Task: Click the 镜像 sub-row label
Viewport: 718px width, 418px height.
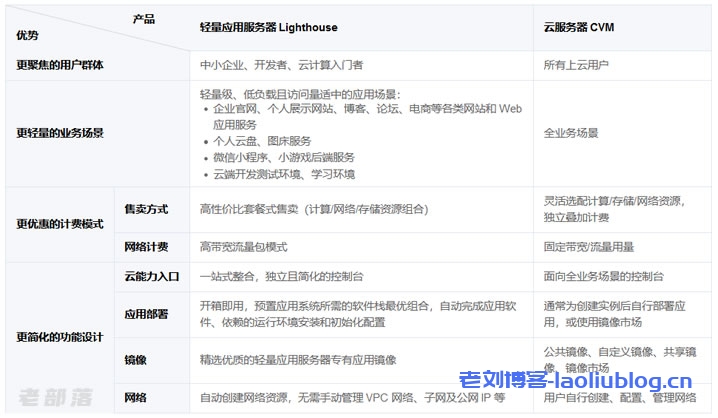Action: [x=134, y=359]
